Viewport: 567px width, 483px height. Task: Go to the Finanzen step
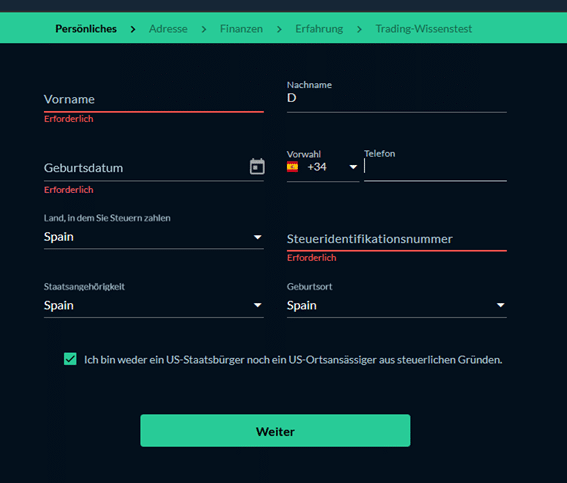pyautogui.click(x=241, y=29)
